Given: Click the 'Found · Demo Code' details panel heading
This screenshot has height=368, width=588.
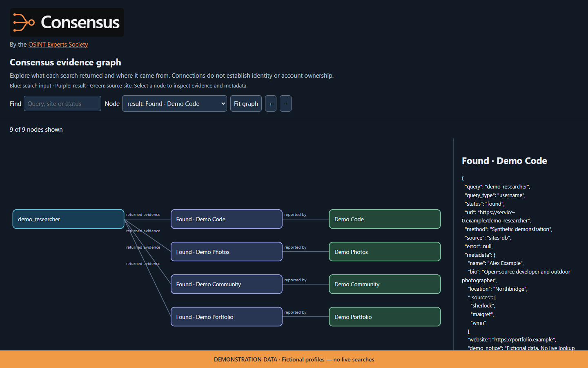Looking at the screenshot, I should [x=504, y=161].
